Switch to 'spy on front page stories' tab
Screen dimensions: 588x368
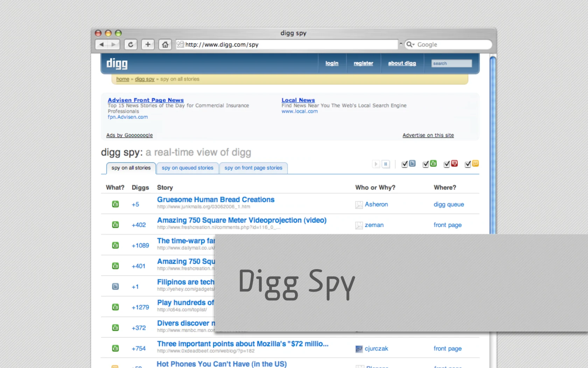point(253,168)
